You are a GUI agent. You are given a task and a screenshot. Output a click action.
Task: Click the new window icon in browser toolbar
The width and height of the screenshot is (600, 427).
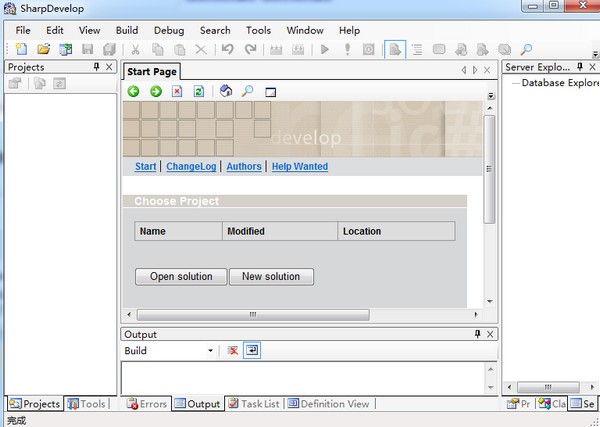coord(271,92)
